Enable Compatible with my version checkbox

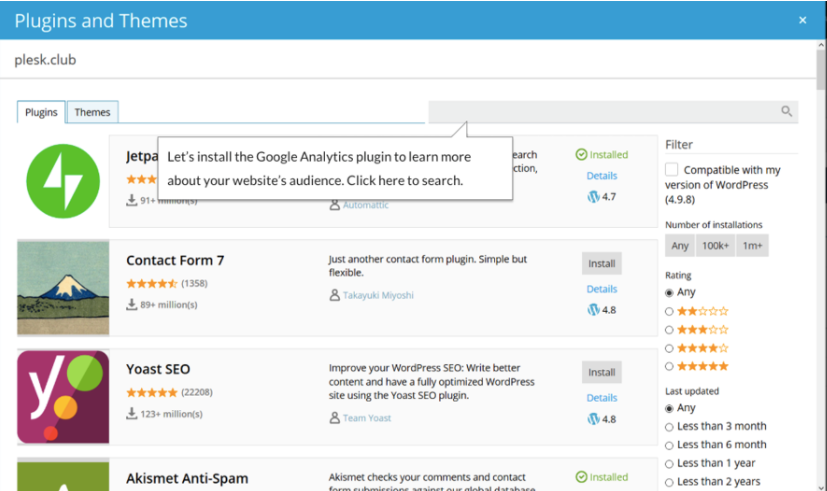pos(671,169)
